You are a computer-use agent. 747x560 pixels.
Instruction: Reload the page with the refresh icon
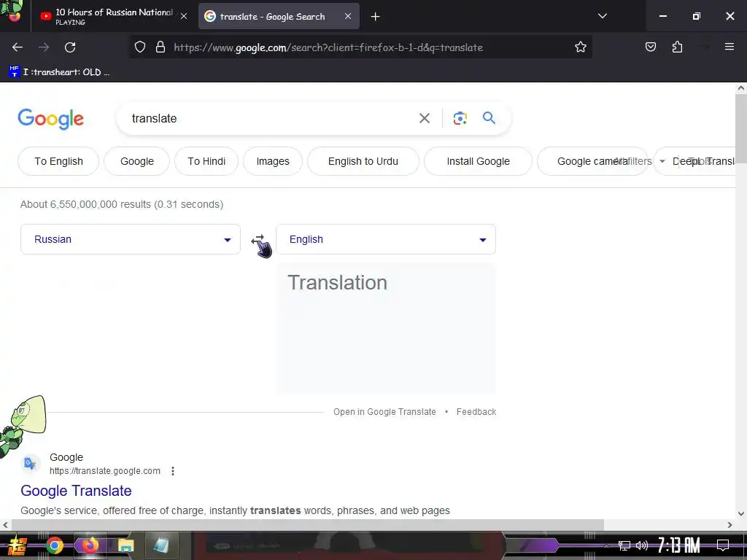70,47
